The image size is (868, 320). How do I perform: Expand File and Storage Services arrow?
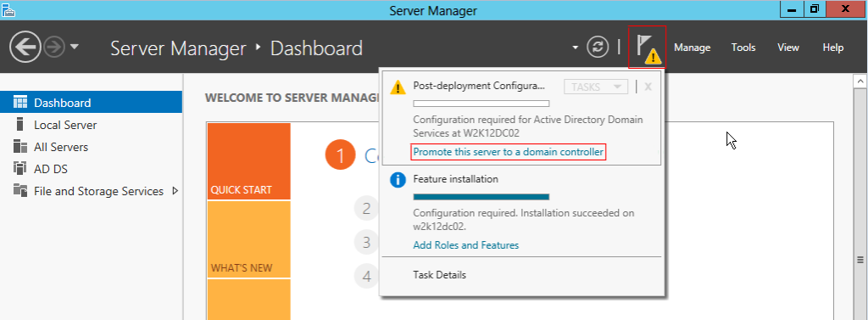click(175, 191)
